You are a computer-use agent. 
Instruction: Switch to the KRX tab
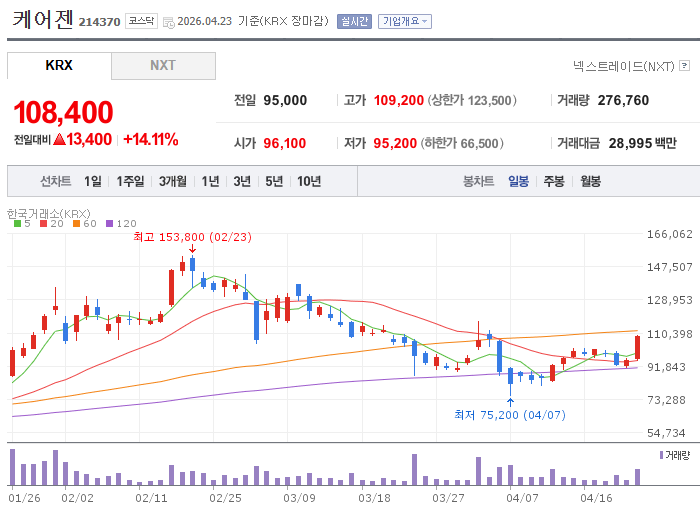59,66
